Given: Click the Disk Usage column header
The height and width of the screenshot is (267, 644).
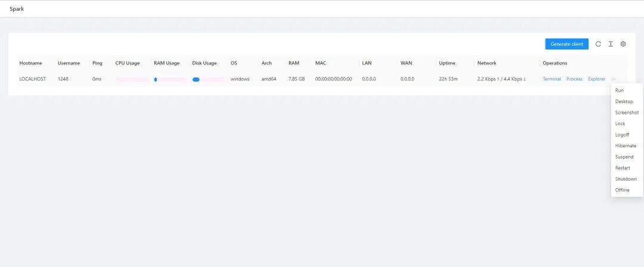Looking at the screenshot, I should coord(205,63).
